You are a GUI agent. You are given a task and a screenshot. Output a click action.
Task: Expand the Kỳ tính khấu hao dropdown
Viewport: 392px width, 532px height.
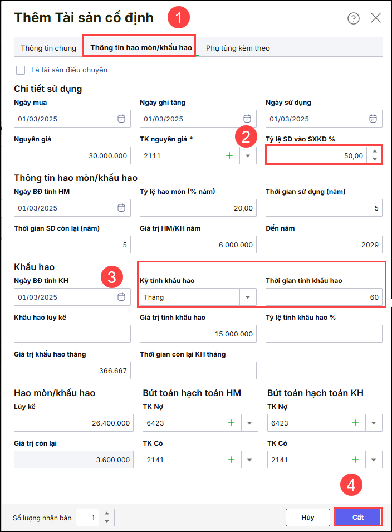(248, 297)
